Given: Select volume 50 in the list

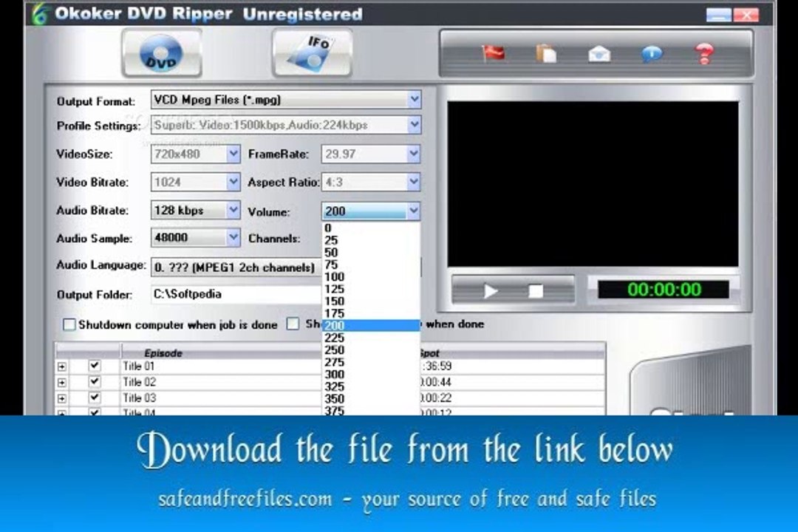Looking at the screenshot, I should (371, 253).
